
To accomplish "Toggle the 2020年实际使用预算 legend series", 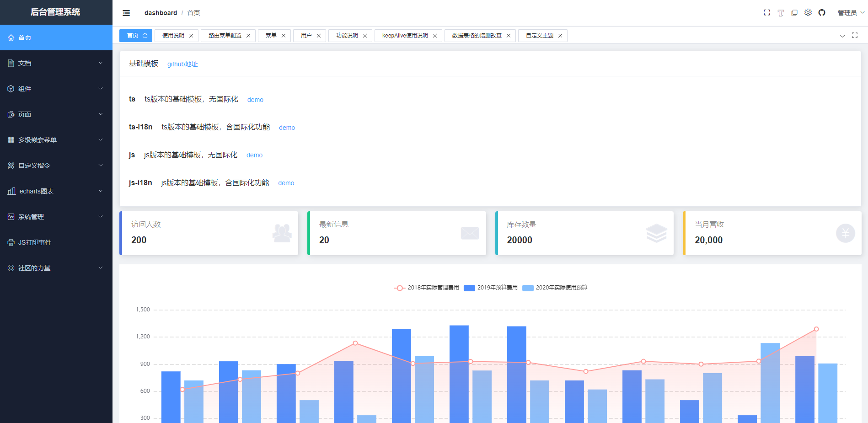I will [x=554, y=288].
